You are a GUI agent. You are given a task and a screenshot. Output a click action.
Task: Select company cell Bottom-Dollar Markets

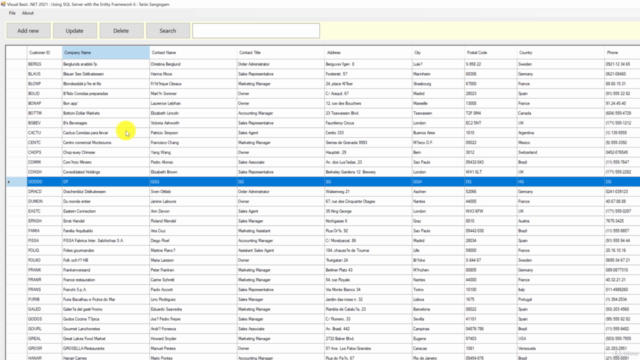click(x=106, y=113)
